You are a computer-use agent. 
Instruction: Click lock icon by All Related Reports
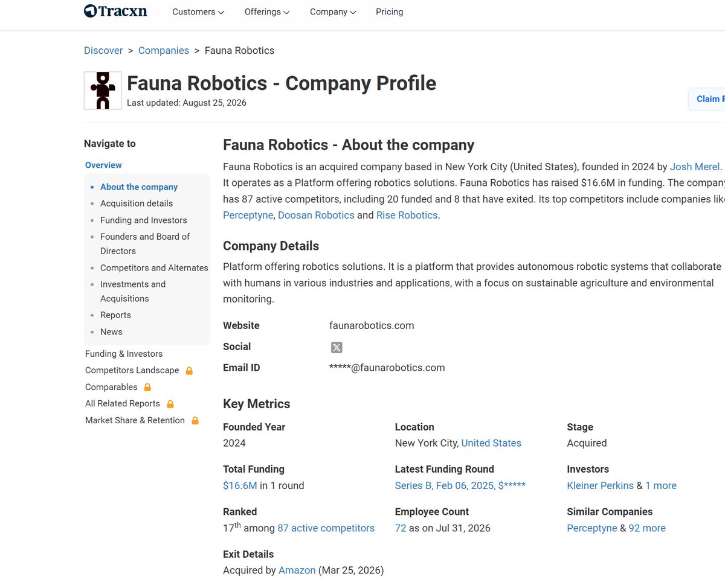pyautogui.click(x=170, y=404)
